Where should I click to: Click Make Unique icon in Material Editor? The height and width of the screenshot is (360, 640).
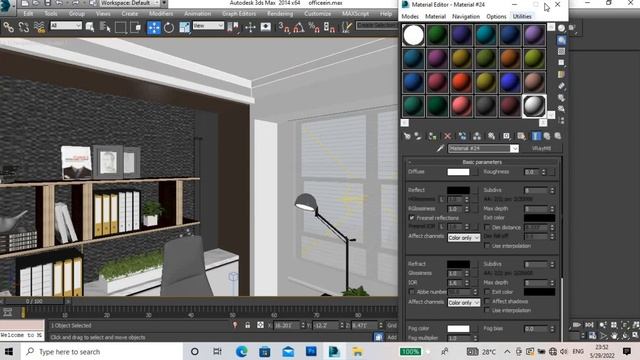[477, 136]
